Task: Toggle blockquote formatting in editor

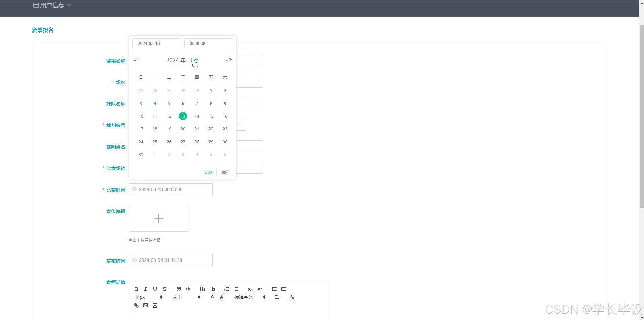Action: (179, 289)
